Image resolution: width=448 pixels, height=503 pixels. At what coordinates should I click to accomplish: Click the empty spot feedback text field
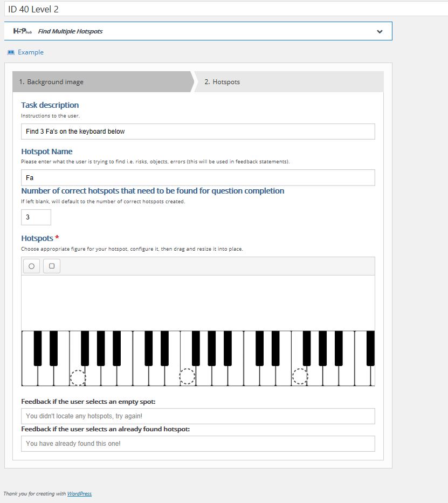click(x=198, y=416)
